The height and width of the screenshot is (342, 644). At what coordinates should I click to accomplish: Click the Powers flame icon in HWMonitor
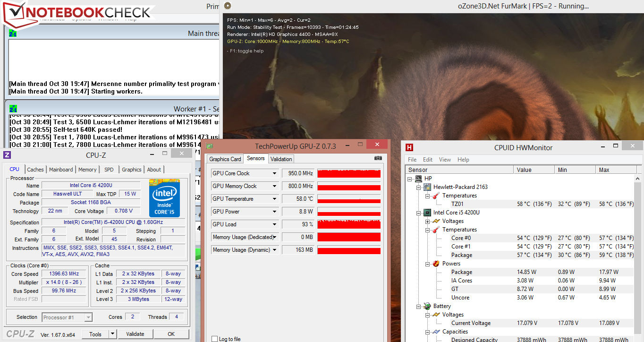tap(436, 264)
